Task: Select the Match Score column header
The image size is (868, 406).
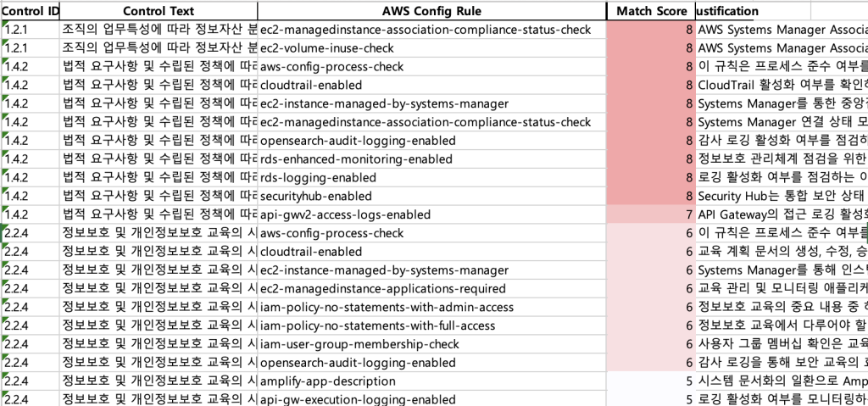Action: coord(650,11)
